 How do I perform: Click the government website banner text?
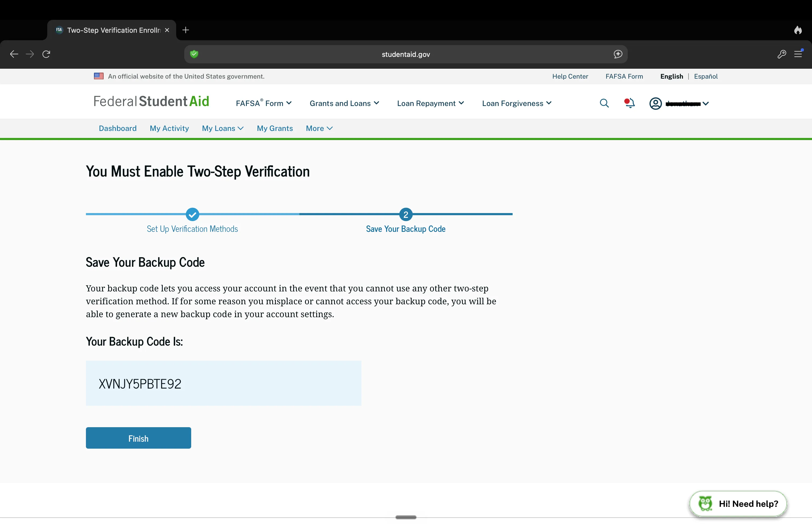point(186,76)
